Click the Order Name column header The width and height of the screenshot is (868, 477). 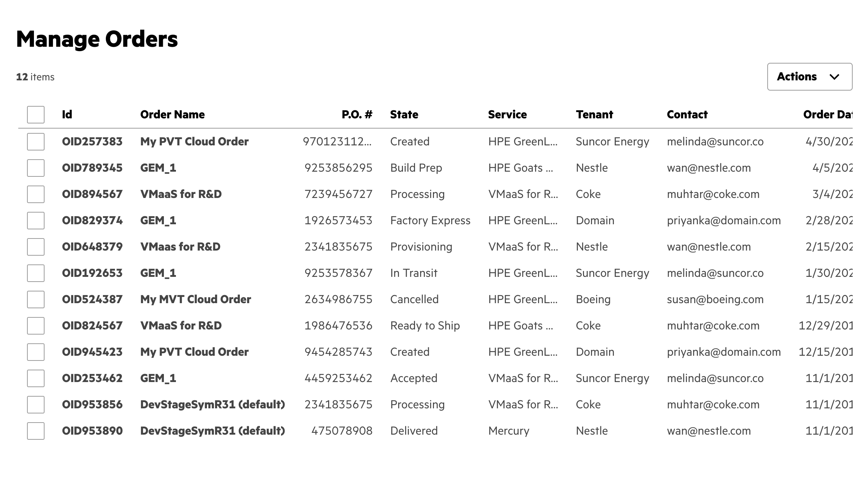tap(172, 115)
